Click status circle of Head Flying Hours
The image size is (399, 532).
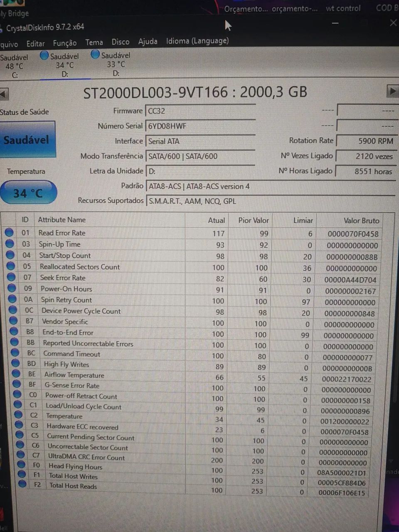(21, 465)
